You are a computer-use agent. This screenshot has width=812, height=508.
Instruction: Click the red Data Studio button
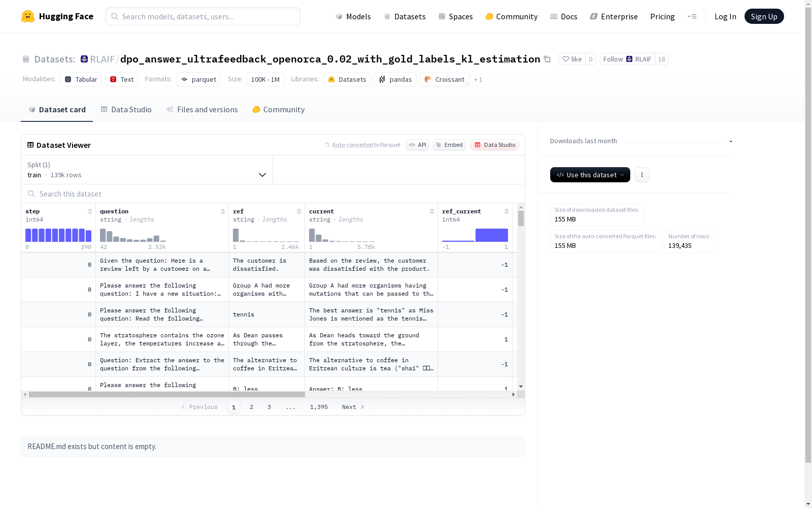point(494,145)
